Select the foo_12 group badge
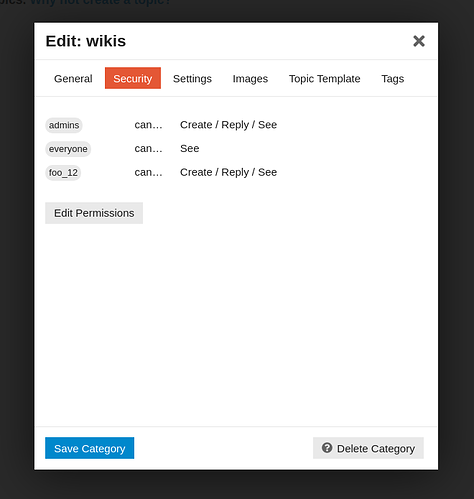The height and width of the screenshot is (499, 474). (63, 173)
